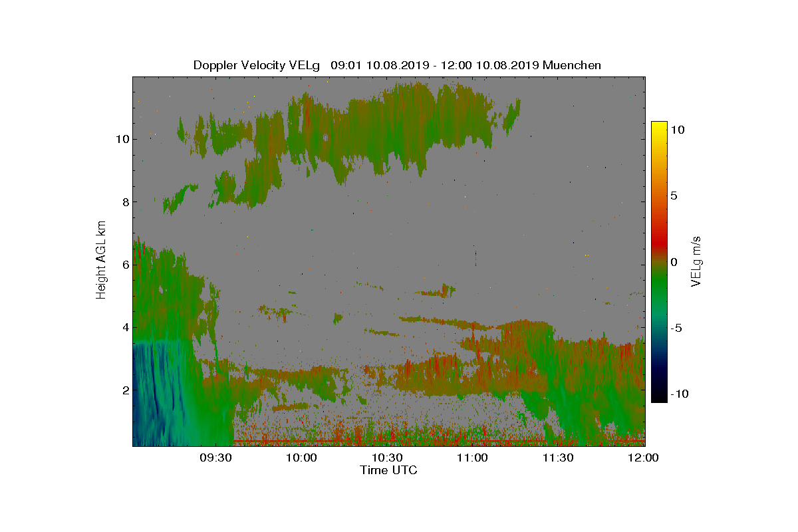Click the colorbar tick label '0'
The width and height of the screenshot is (798, 532).
[x=674, y=262]
